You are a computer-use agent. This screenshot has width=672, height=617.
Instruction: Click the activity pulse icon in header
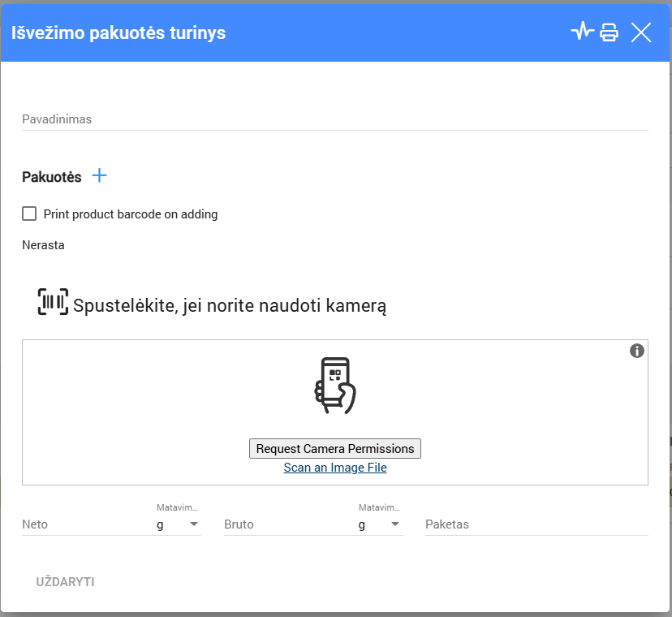click(x=582, y=32)
